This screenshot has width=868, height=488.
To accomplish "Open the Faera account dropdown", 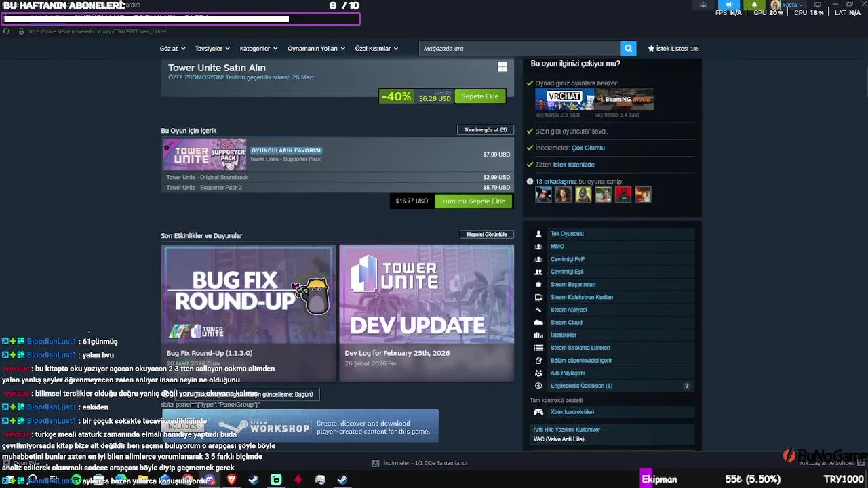I will pos(793,5).
